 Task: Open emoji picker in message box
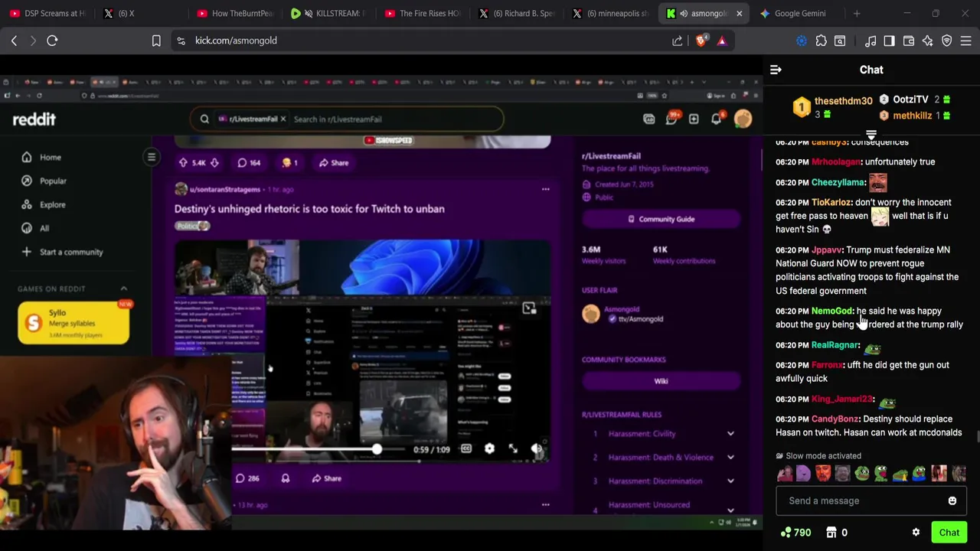pyautogui.click(x=952, y=500)
